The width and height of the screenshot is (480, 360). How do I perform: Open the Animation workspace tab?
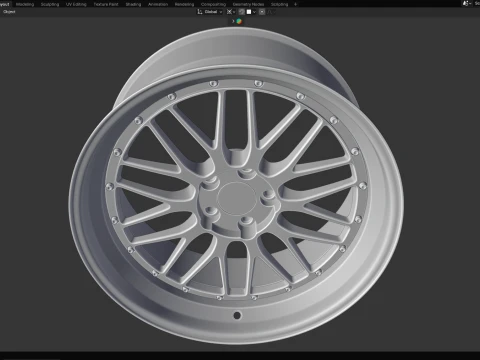[x=158, y=4]
